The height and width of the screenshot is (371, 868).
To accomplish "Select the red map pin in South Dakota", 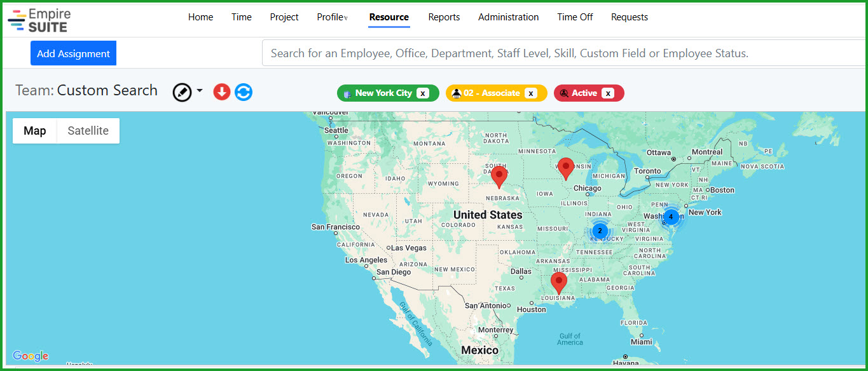I will pos(499,177).
